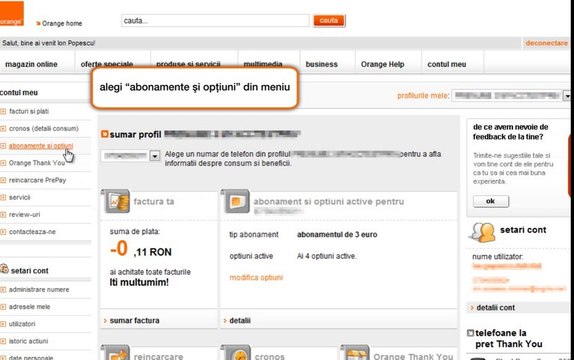Viewport: 574px width, 360px height.
Task: Open the Orange Help menu
Action: (x=383, y=64)
